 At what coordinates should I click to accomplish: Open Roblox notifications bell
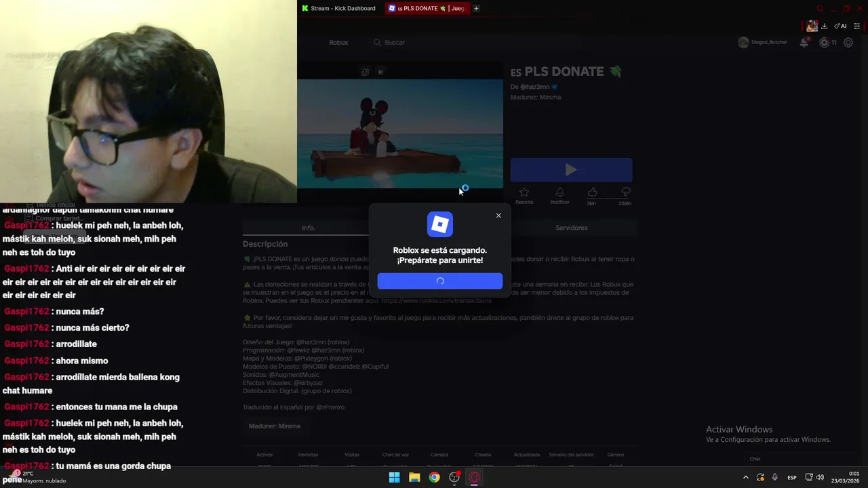coord(804,42)
